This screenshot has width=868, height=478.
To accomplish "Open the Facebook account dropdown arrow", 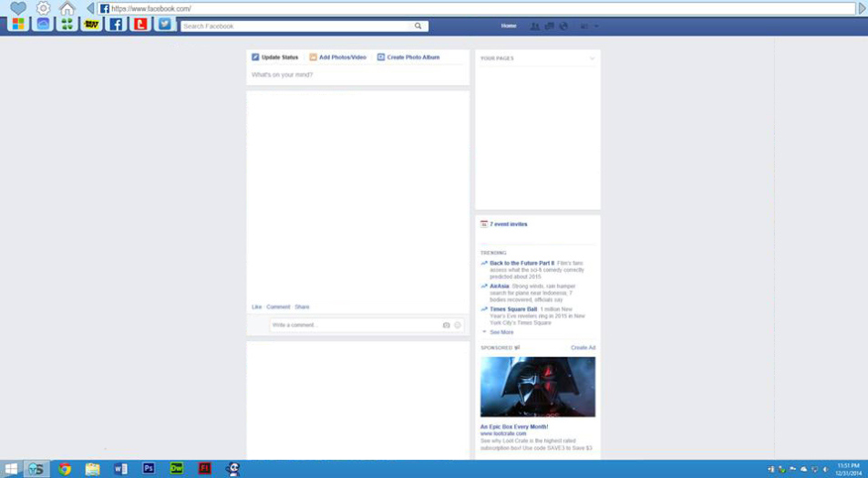I will [596, 26].
